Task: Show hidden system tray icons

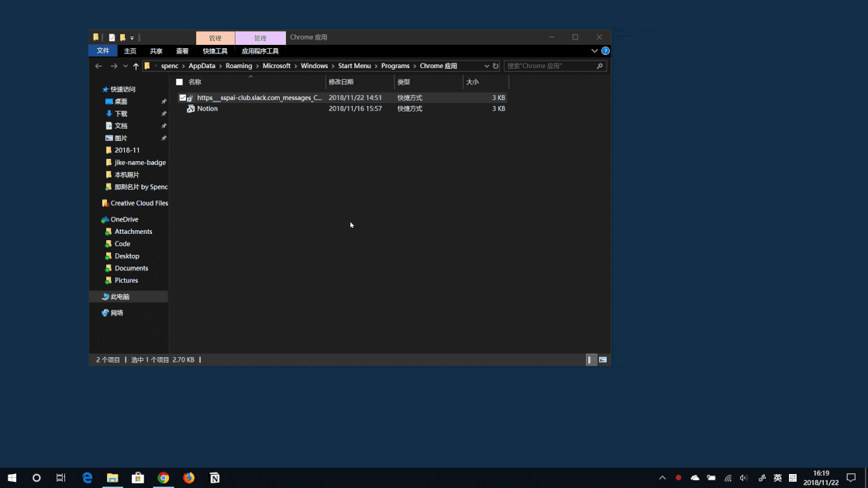Action: [662, 477]
